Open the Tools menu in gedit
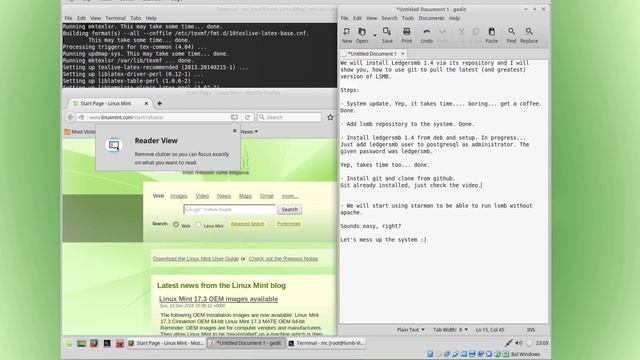 [x=408, y=18]
